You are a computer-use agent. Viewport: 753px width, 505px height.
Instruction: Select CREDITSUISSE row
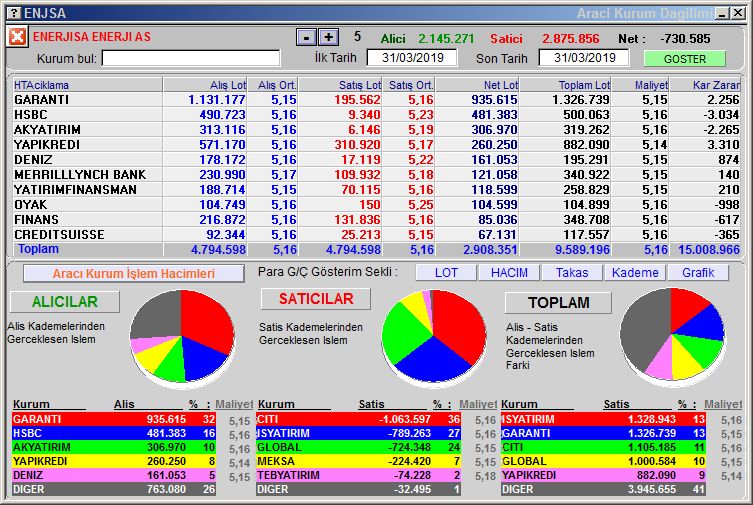click(x=376, y=234)
